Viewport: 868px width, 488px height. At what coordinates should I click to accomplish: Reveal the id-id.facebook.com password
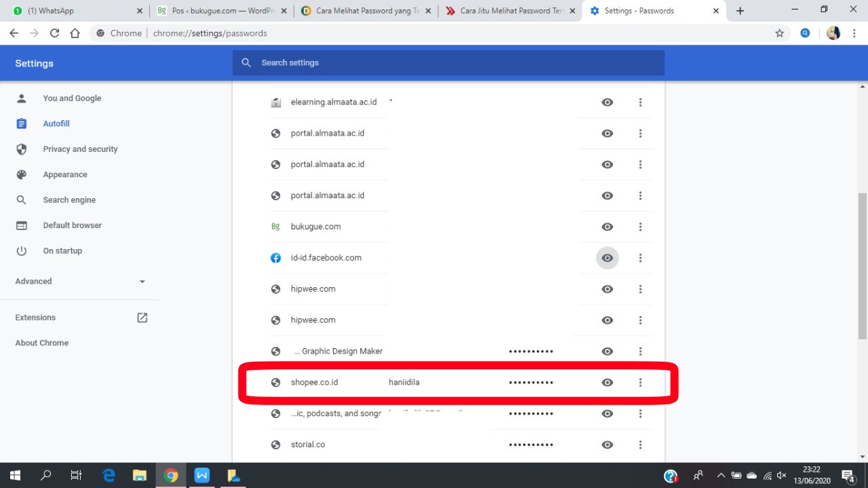[x=607, y=258]
